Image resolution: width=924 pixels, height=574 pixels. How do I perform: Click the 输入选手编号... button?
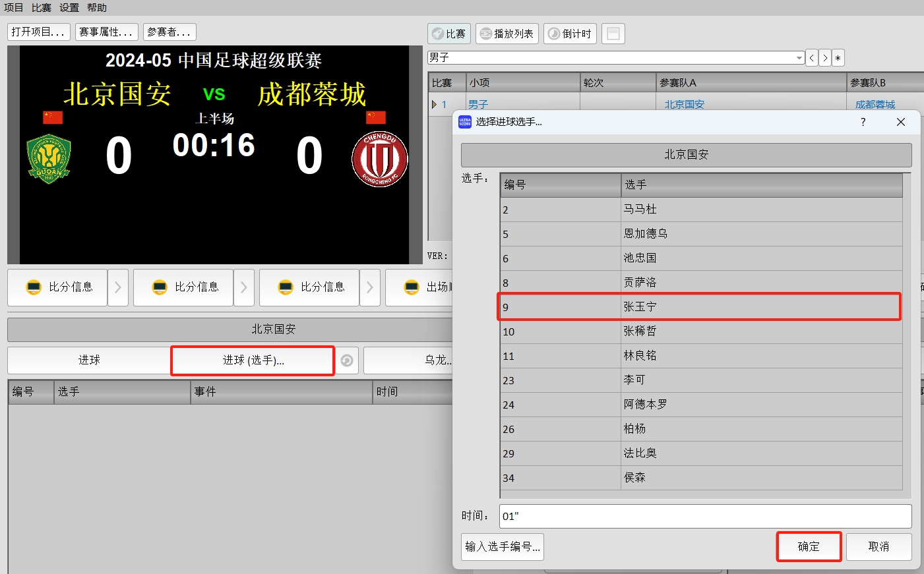[x=502, y=546]
